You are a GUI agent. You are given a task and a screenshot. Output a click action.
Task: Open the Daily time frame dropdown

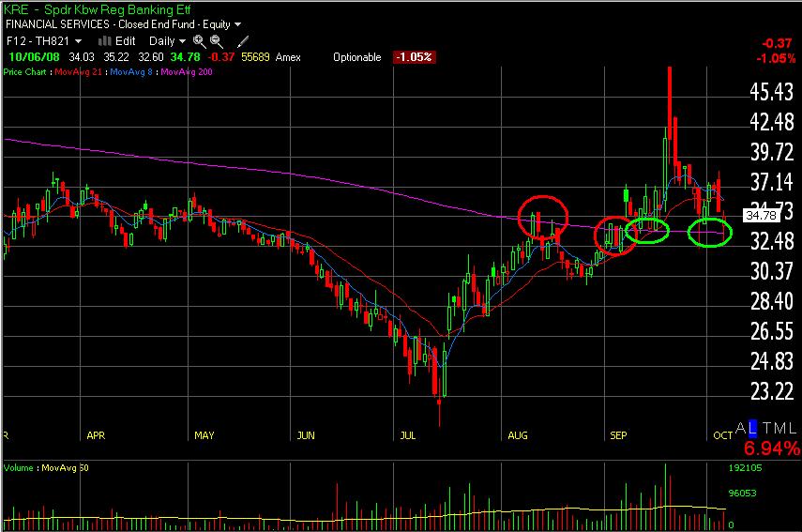[167, 41]
